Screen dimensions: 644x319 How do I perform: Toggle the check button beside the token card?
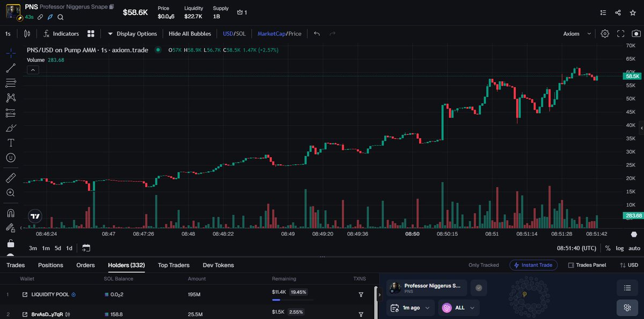point(479,287)
